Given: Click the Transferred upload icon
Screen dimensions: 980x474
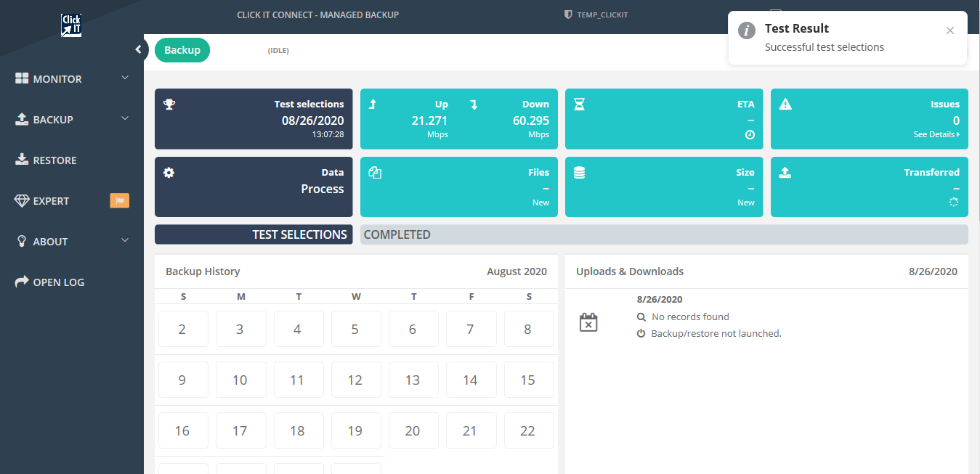Looking at the screenshot, I should click(x=785, y=173).
